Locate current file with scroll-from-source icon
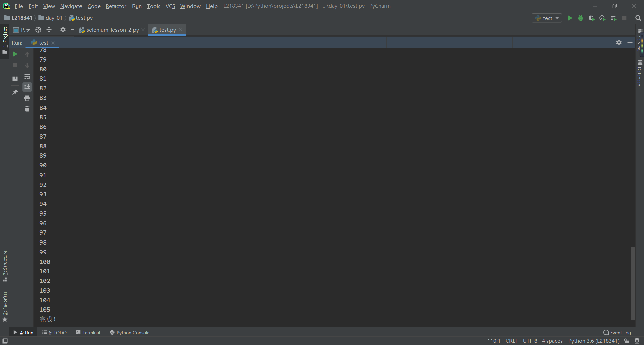Screen dimensions: 644x345 [x=38, y=30]
